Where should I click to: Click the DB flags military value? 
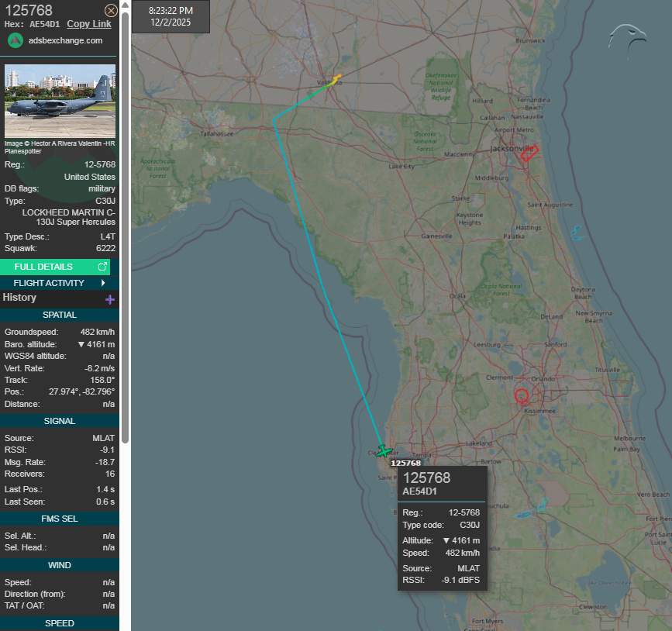(102, 188)
